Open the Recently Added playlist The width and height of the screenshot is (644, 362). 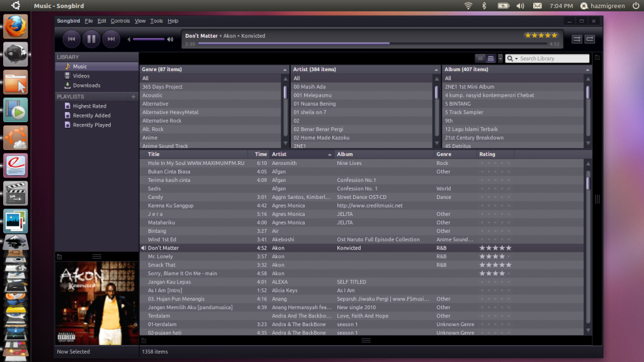coord(97,115)
